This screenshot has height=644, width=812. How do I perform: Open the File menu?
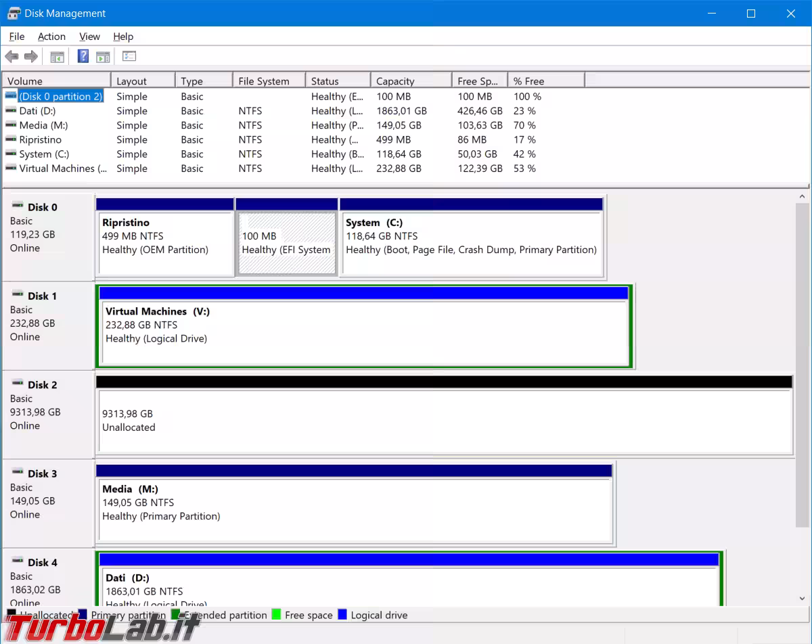coord(17,37)
